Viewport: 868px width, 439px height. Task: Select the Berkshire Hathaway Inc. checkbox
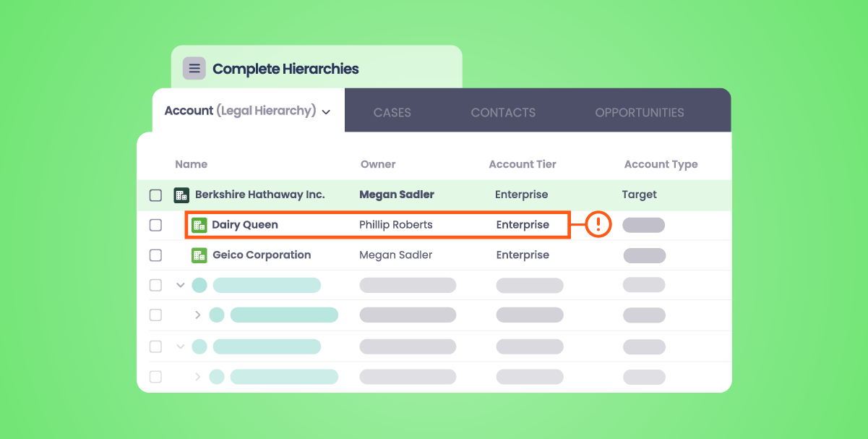[155, 195]
